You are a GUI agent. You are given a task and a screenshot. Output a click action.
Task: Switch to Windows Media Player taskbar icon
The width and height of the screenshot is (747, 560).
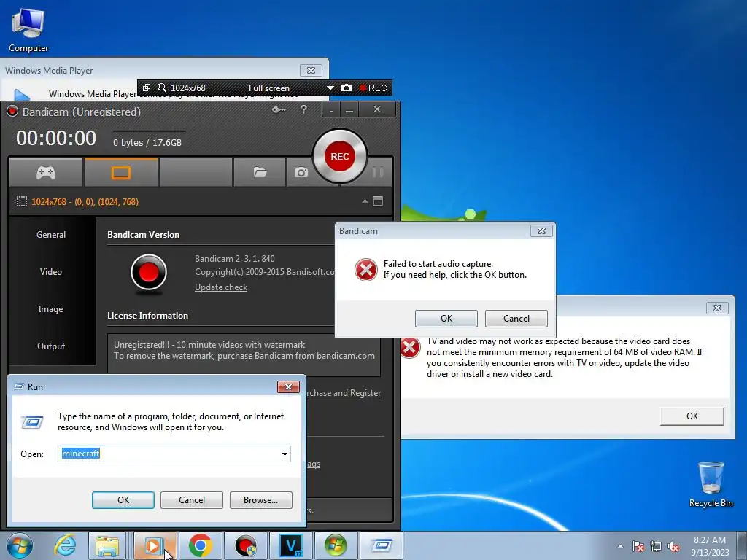155,545
